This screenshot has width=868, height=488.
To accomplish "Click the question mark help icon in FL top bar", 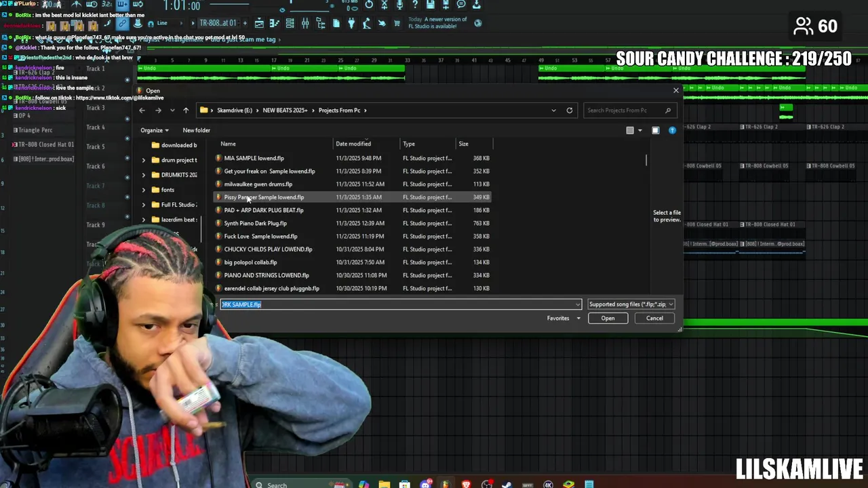I will pyautogui.click(x=415, y=5).
